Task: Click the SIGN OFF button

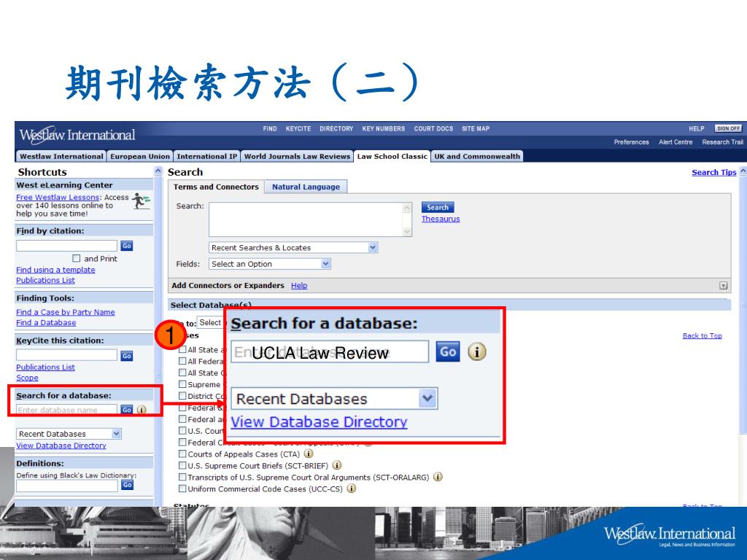Action: [x=729, y=128]
